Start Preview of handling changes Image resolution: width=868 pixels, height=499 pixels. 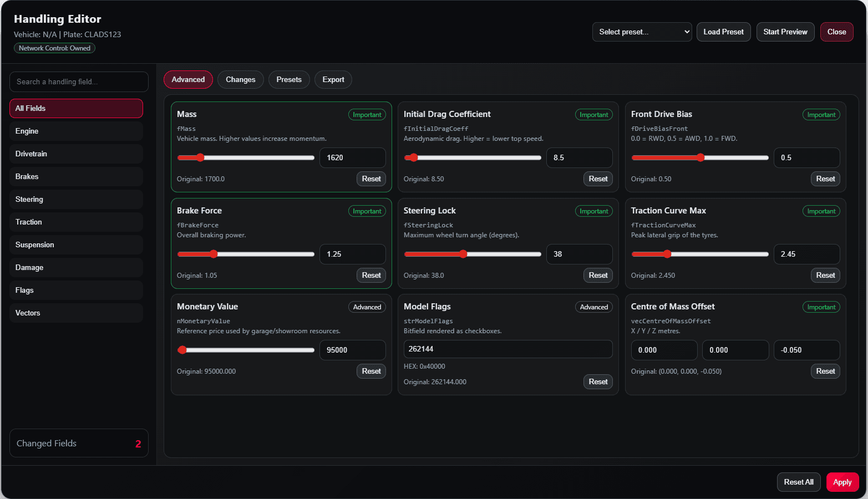785,32
